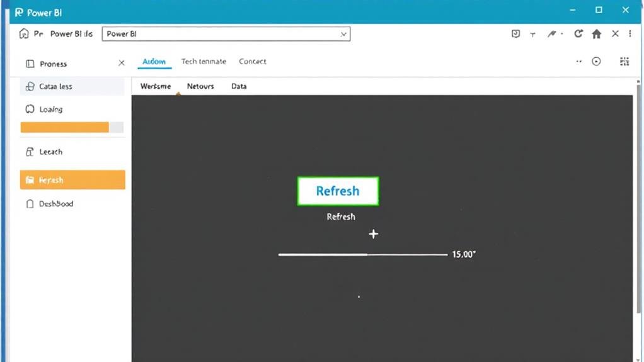The image size is (644, 362).
Task: Click the Pr Power BI breadcrumb text
Action: (63, 33)
